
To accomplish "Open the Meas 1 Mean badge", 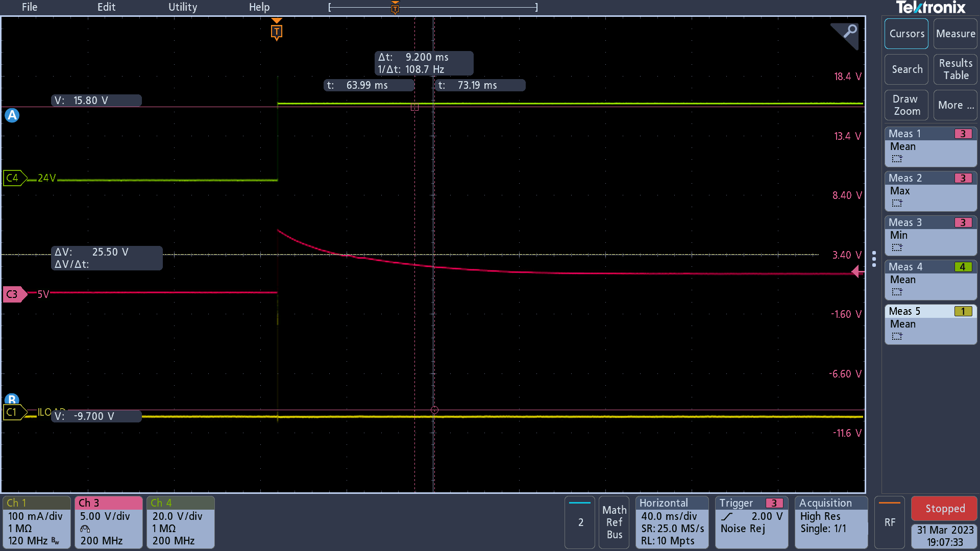I will coord(930,147).
